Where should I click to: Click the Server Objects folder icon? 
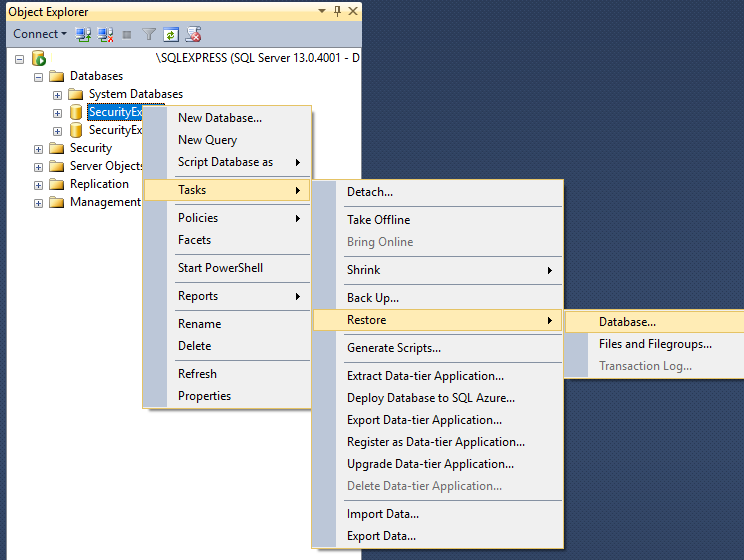click(x=56, y=166)
